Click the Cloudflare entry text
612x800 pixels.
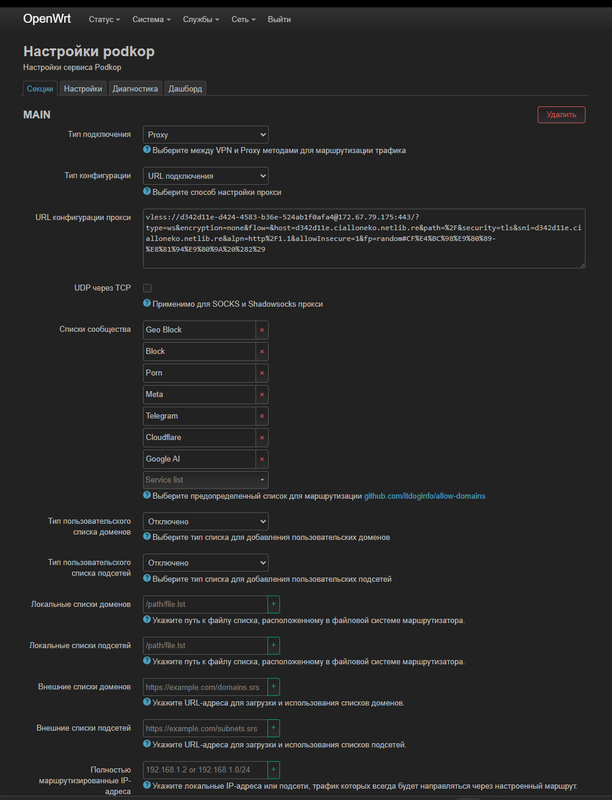(163, 437)
